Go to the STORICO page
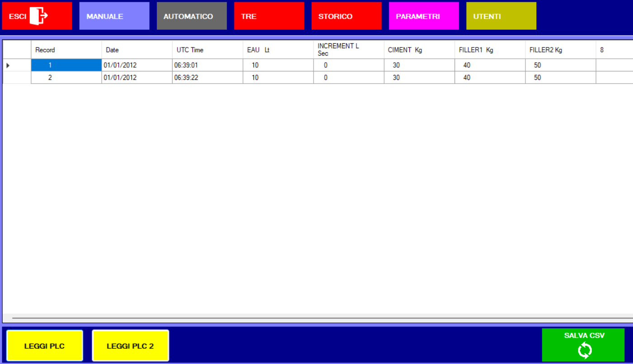 pos(347,16)
